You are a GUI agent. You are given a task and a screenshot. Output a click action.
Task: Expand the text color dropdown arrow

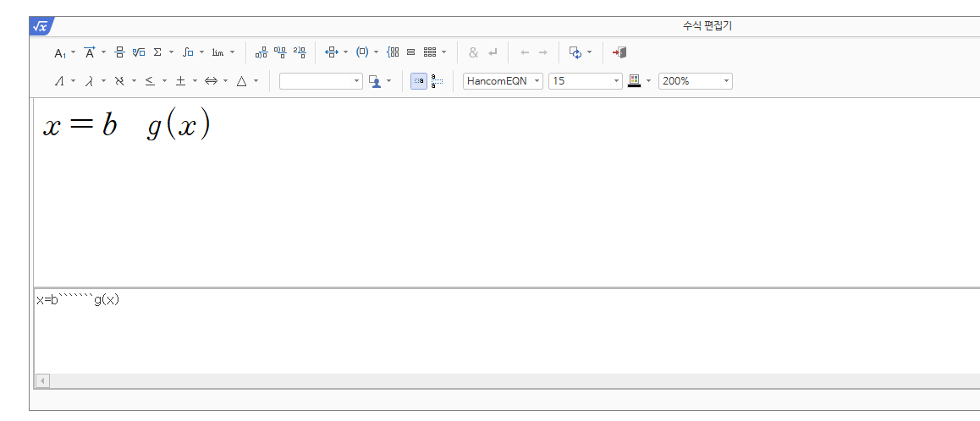(x=649, y=81)
